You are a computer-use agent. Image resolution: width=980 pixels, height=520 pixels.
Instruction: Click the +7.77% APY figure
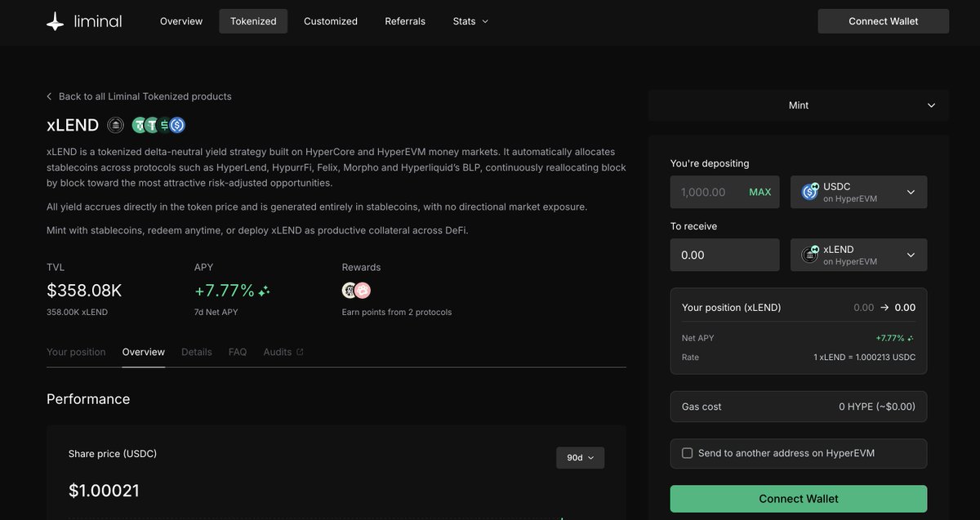(x=225, y=291)
